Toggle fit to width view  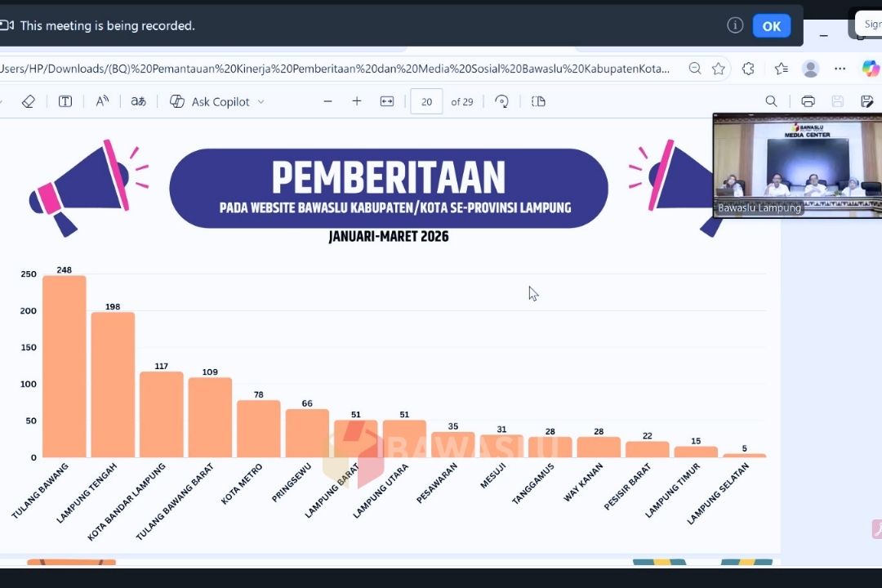[387, 101]
